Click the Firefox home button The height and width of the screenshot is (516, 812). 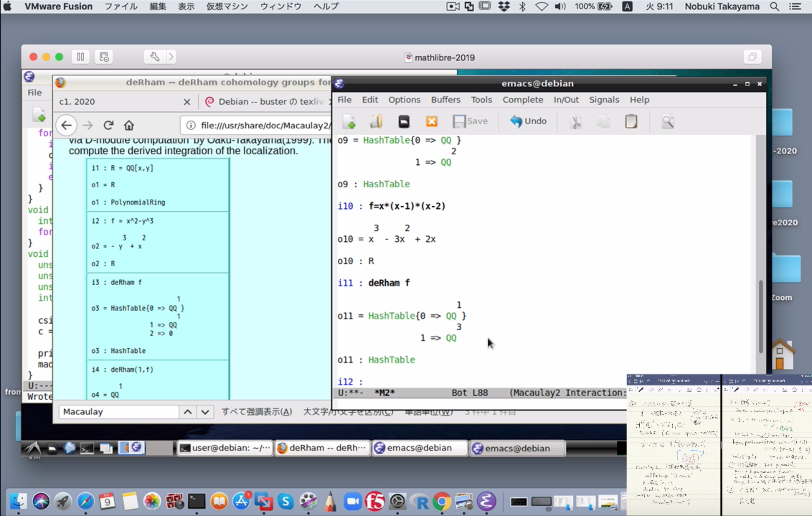coord(129,125)
